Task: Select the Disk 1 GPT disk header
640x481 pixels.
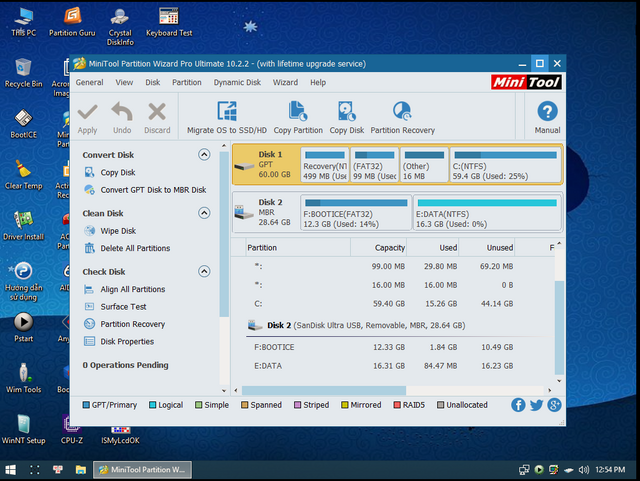Action: click(266, 164)
